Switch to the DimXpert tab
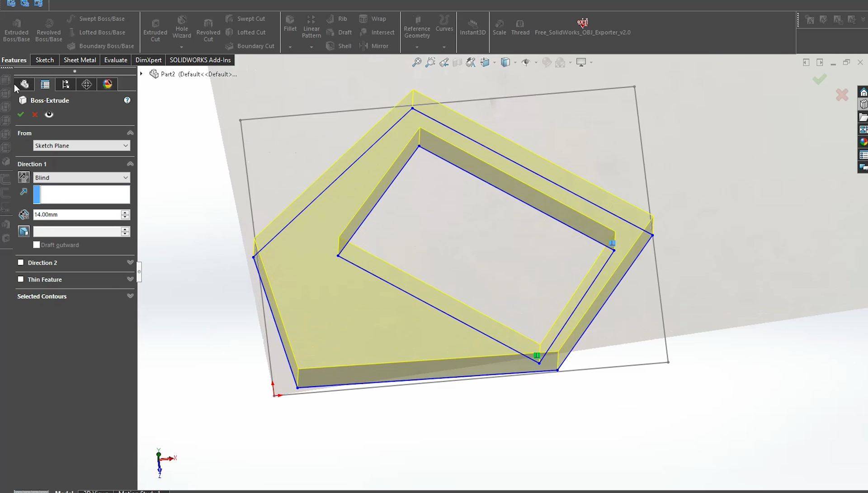Screen dimensions: 868x493 pyautogui.click(x=148, y=60)
